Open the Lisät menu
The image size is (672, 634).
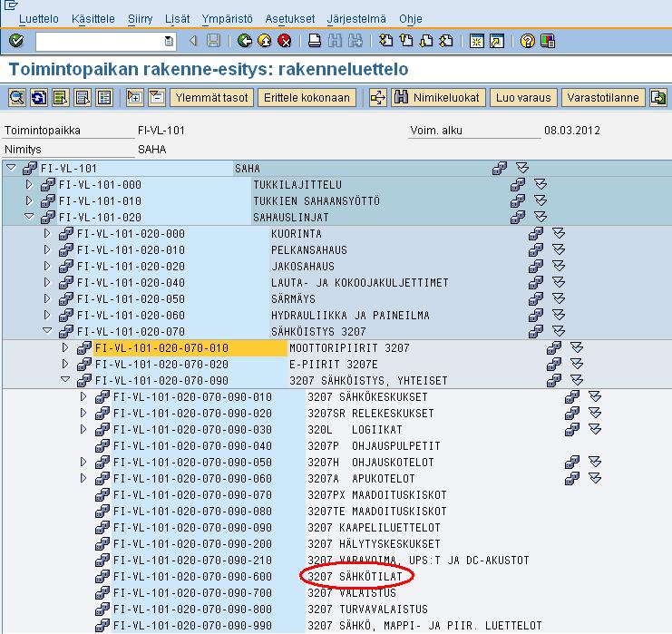178,19
